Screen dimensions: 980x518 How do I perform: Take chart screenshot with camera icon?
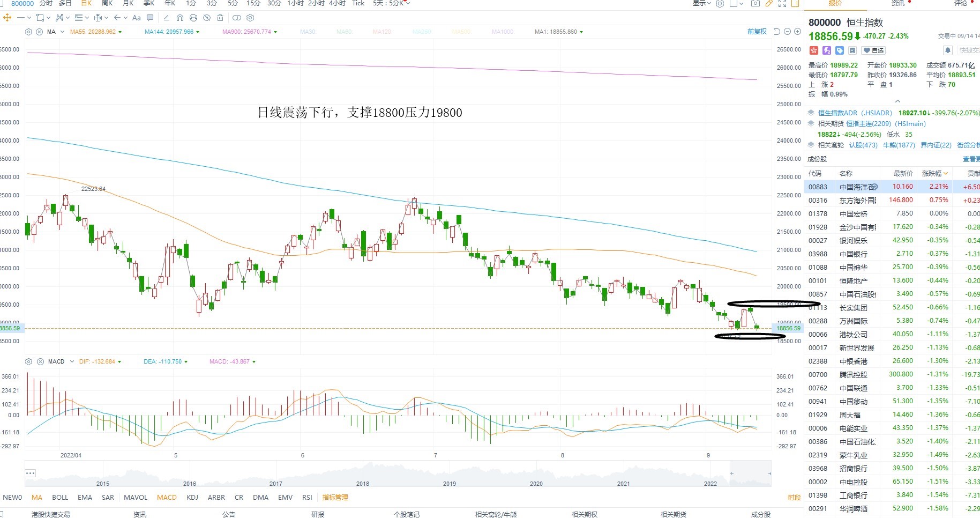755,3
